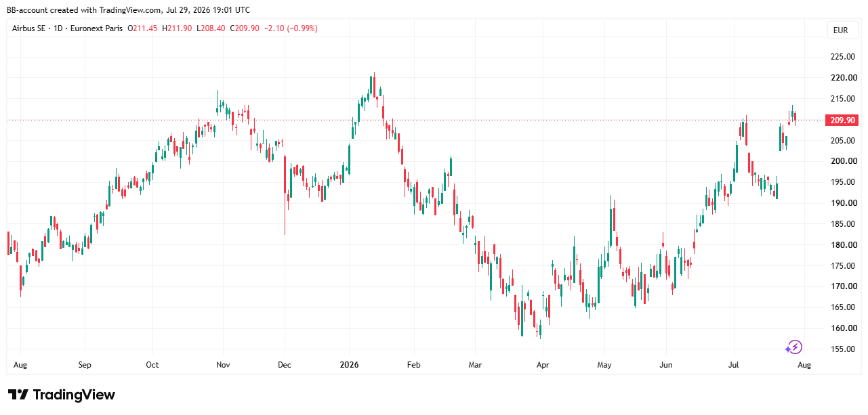Click the 175.00 price axis label
868x415 pixels.
pos(844,266)
